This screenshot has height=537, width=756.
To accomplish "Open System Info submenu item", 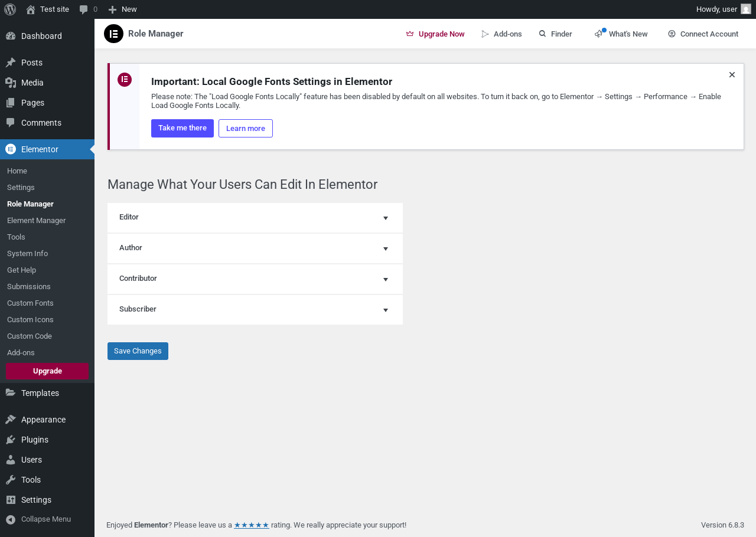I will coord(47,253).
